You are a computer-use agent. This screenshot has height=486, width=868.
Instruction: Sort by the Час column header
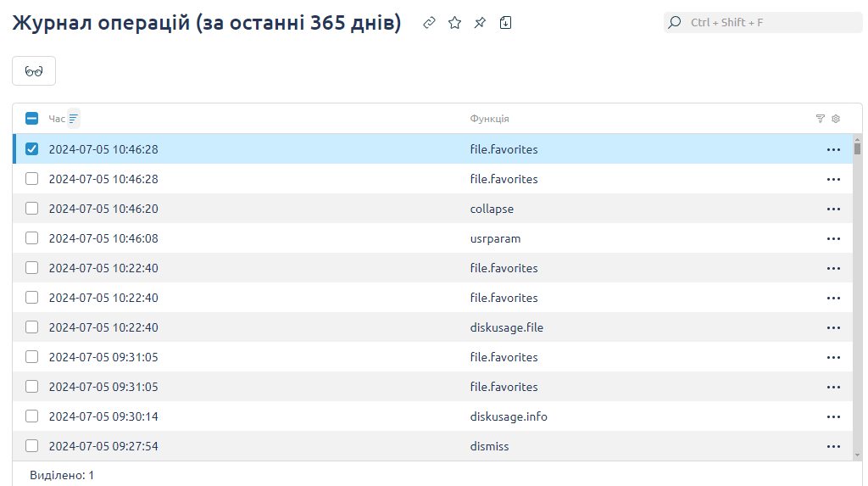(x=57, y=119)
